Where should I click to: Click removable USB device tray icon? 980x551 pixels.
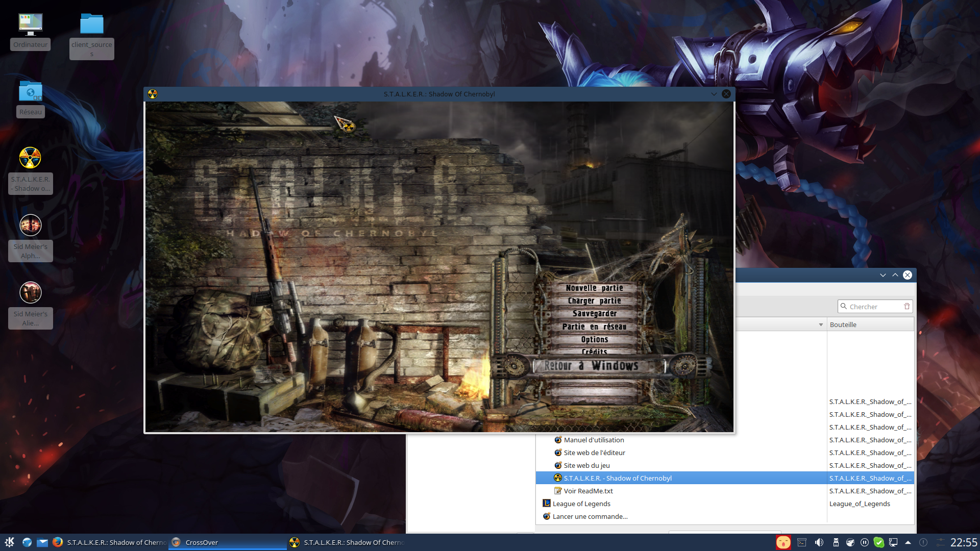pos(836,542)
